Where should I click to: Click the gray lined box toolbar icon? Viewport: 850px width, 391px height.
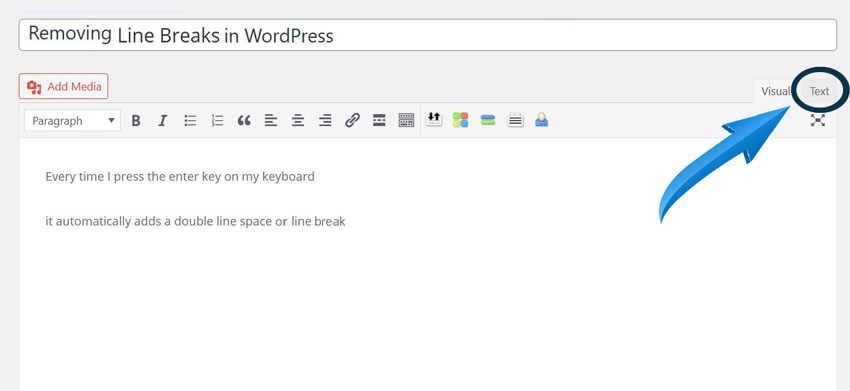click(515, 120)
